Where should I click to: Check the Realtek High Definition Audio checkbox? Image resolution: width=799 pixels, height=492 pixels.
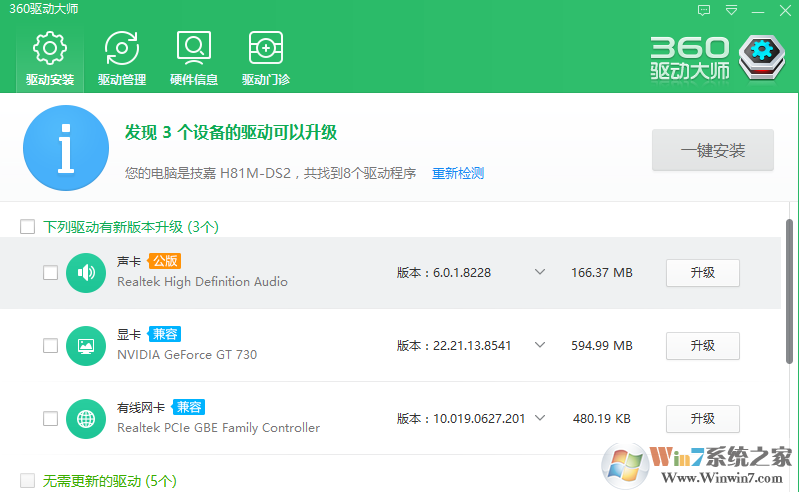pos(50,273)
